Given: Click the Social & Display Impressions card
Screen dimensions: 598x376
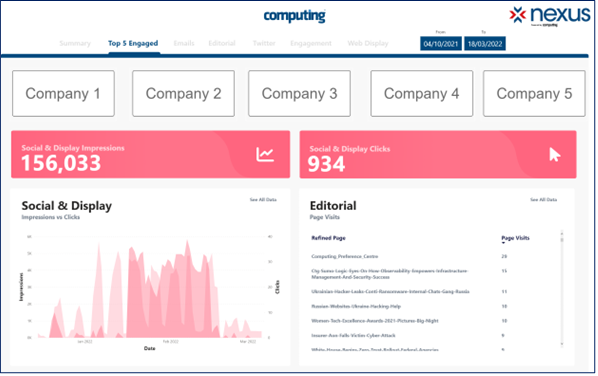Looking at the screenshot, I should (x=151, y=154).
